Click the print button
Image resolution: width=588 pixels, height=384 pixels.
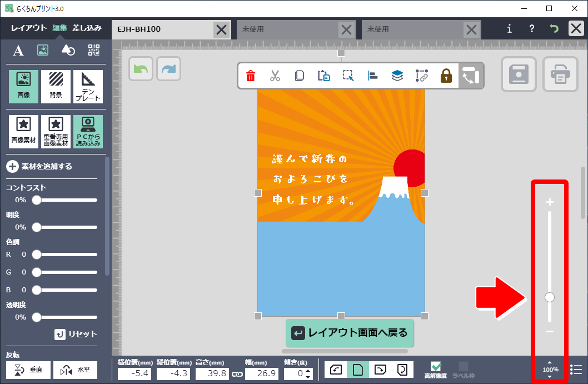click(x=560, y=74)
